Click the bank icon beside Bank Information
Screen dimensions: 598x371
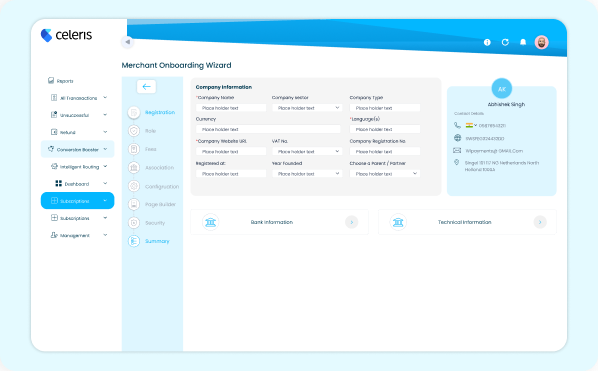211,222
